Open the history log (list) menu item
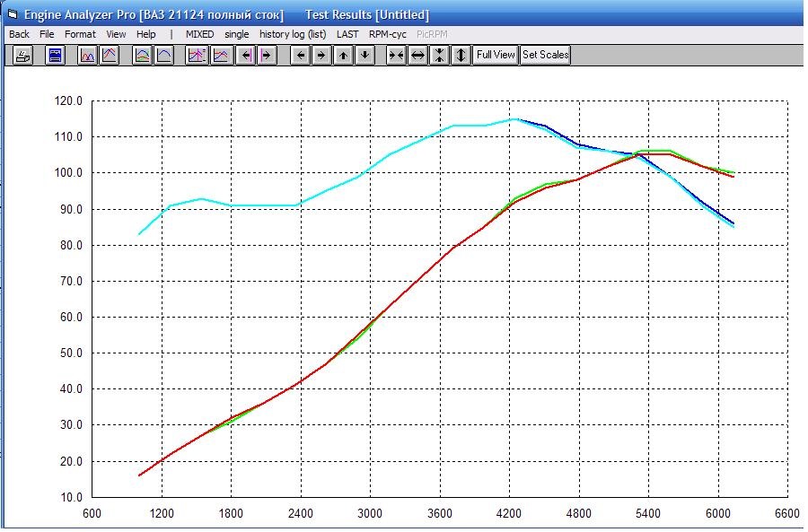 tap(293, 34)
